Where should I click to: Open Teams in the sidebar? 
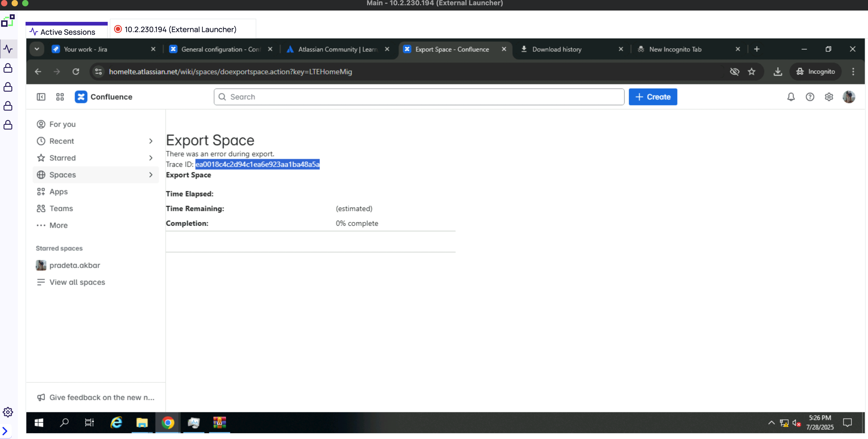point(96,208)
